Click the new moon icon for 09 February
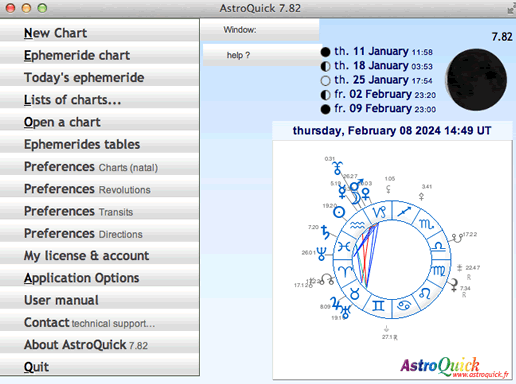Screen dimensions: 516x384 click(x=325, y=109)
